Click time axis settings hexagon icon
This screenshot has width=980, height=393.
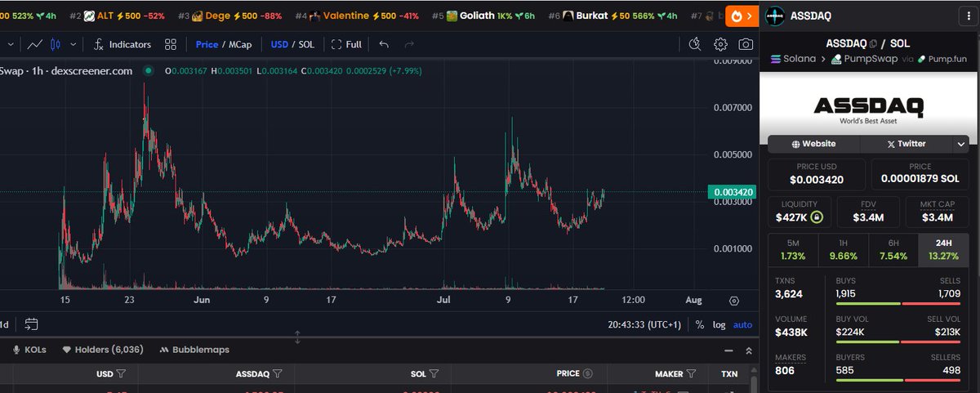pyautogui.click(x=734, y=301)
